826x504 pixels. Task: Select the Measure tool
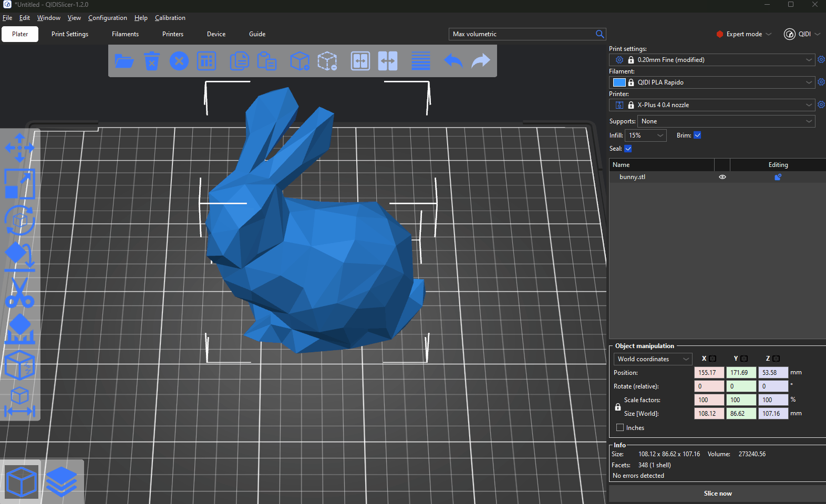tap(20, 402)
